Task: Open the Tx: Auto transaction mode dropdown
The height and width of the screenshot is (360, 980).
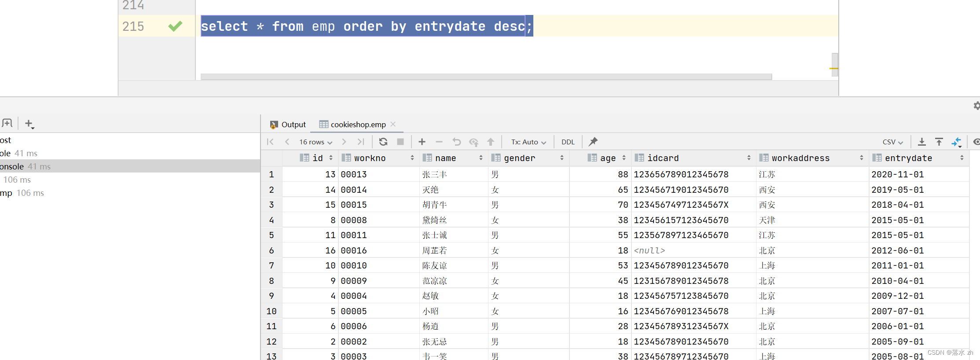Action: 529,142
